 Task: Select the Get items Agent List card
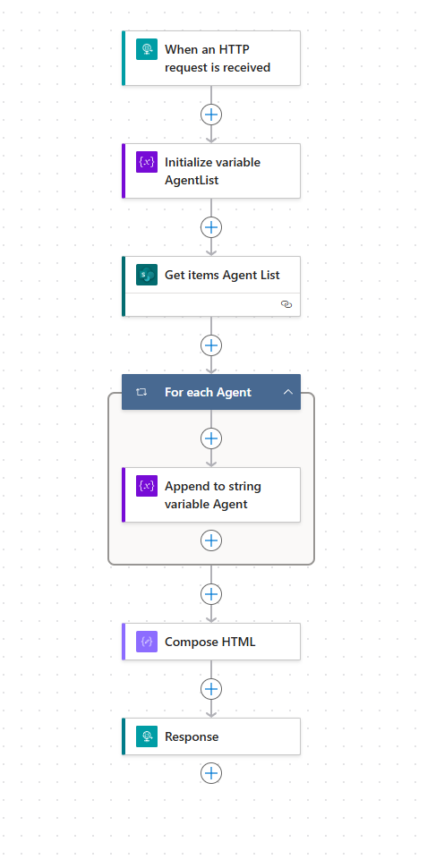tap(211, 286)
